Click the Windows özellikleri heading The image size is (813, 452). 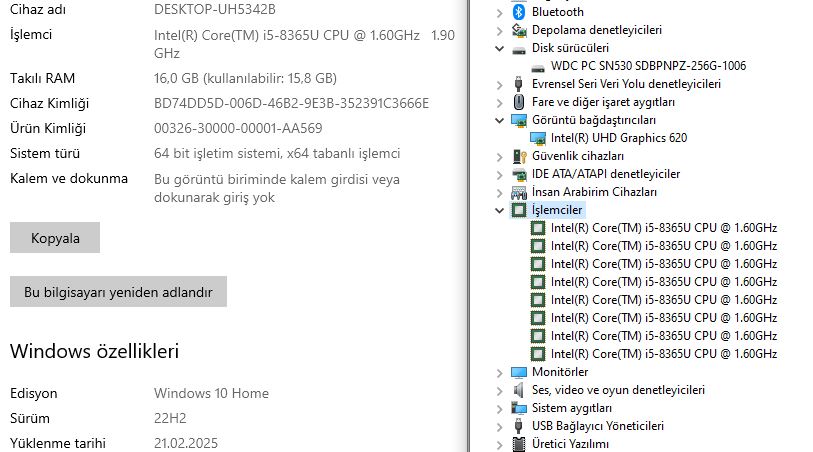94,351
